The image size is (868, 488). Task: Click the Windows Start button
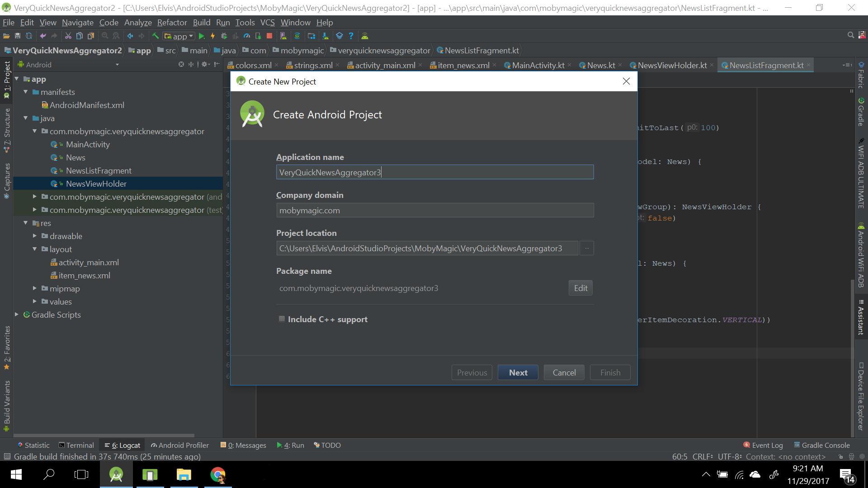[x=16, y=474]
